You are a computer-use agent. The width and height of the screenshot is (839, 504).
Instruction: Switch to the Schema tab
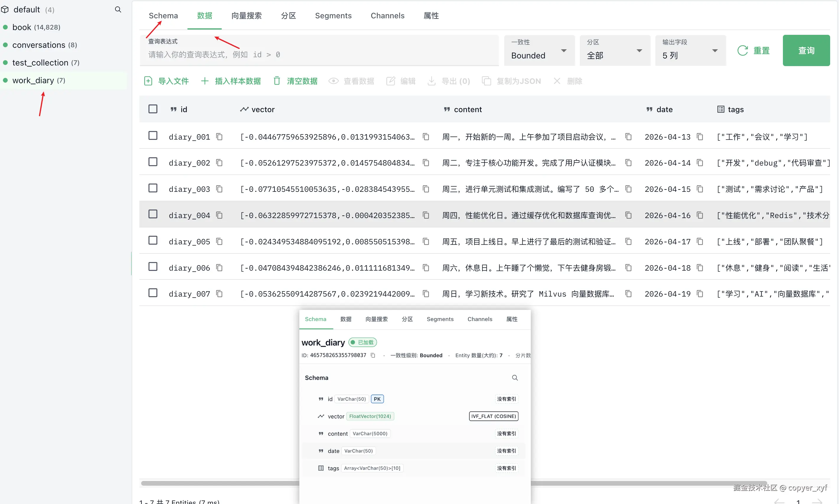tap(163, 16)
